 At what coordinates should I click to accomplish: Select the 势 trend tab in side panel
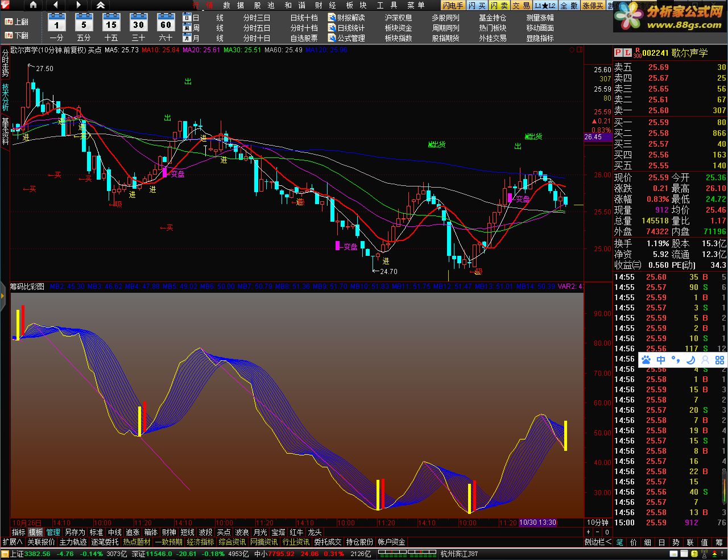coord(676,542)
